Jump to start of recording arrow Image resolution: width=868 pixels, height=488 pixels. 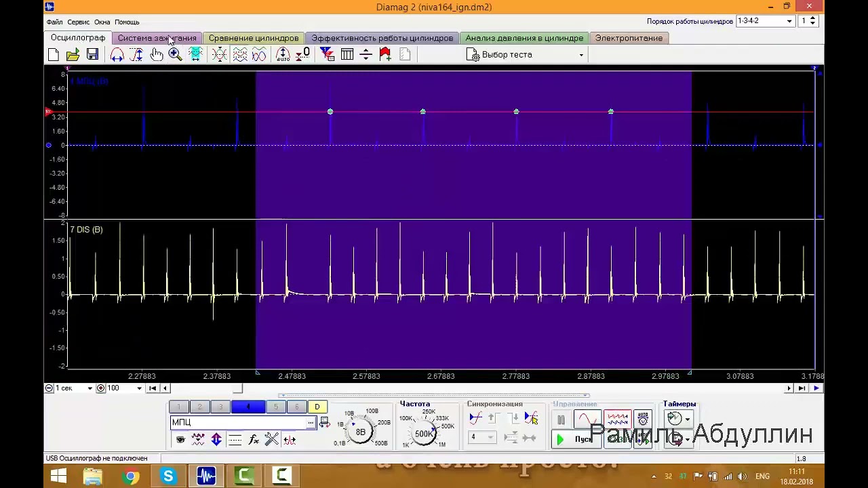(153, 388)
